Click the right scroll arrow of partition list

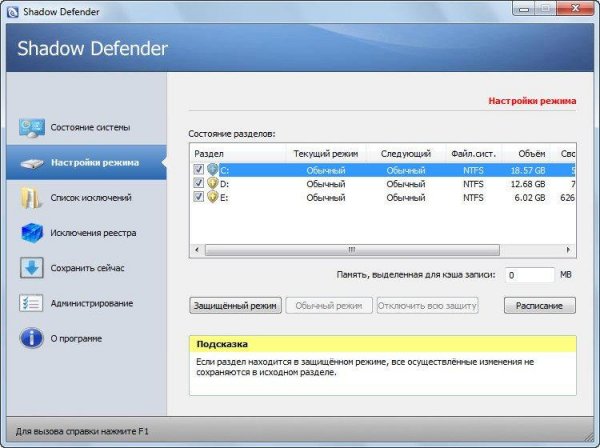[x=569, y=250]
